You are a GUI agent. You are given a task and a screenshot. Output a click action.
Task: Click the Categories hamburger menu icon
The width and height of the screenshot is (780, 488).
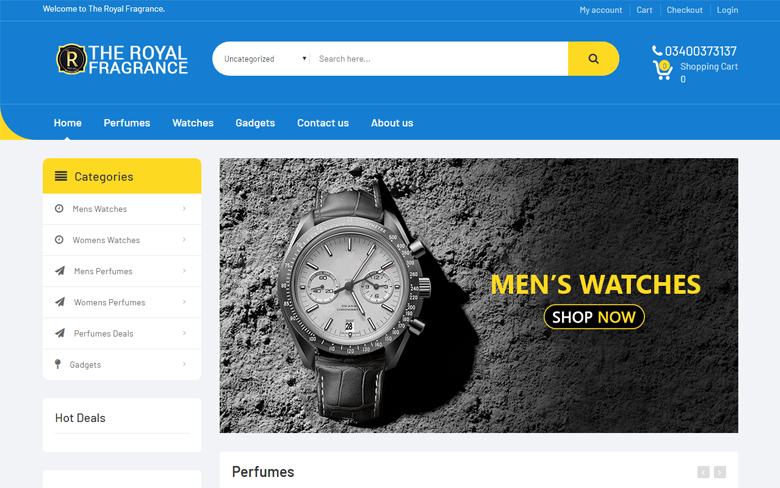click(61, 176)
